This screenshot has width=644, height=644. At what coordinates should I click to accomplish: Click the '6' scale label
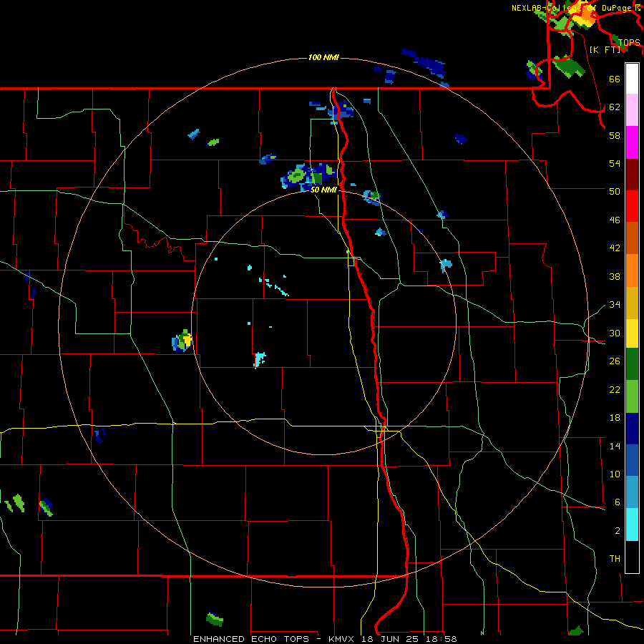tap(618, 502)
